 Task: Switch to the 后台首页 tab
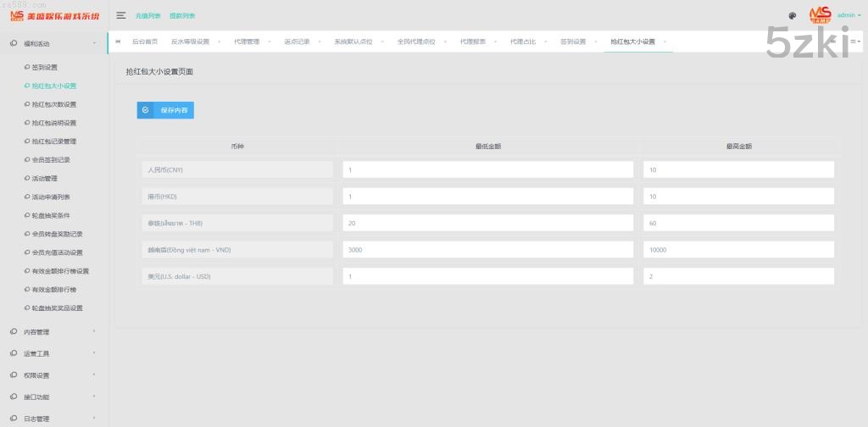pyautogui.click(x=145, y=42)
